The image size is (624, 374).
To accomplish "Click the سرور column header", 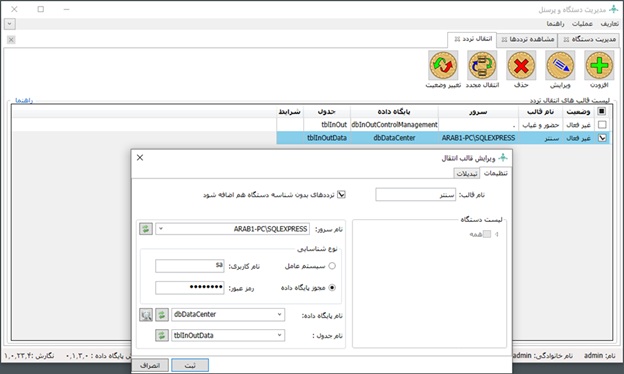I will 478,111.
